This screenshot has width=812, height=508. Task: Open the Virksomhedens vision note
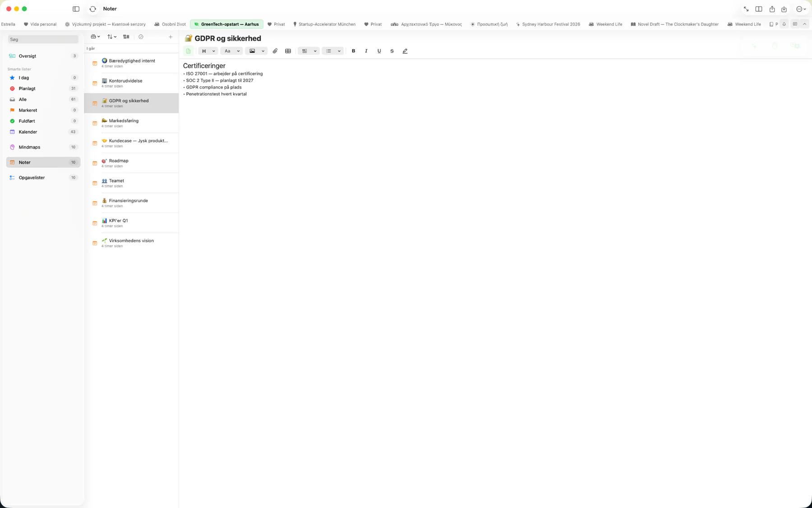coord(131,243)
